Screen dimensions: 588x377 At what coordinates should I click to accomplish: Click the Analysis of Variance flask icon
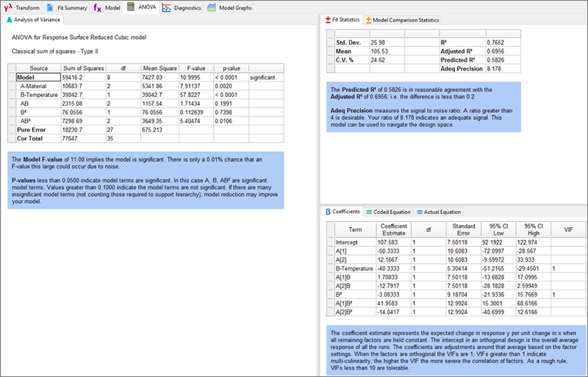(x=9, y=20)
